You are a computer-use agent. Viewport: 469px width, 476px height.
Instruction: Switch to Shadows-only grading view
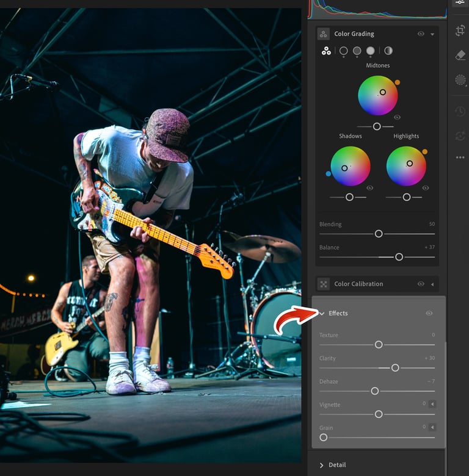(x=344, y=51)
